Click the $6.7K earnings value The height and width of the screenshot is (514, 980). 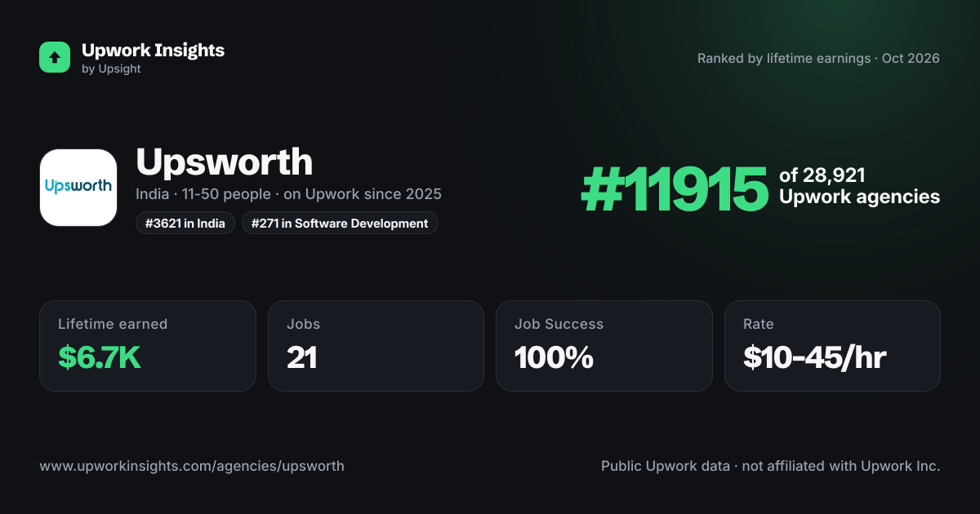tap(100, 357)
